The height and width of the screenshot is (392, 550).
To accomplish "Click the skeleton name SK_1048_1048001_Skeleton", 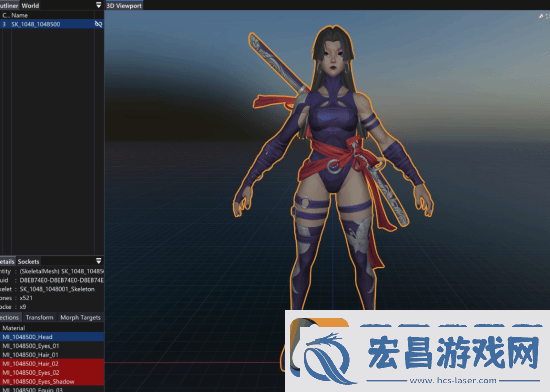I will [x=57, y=289].
